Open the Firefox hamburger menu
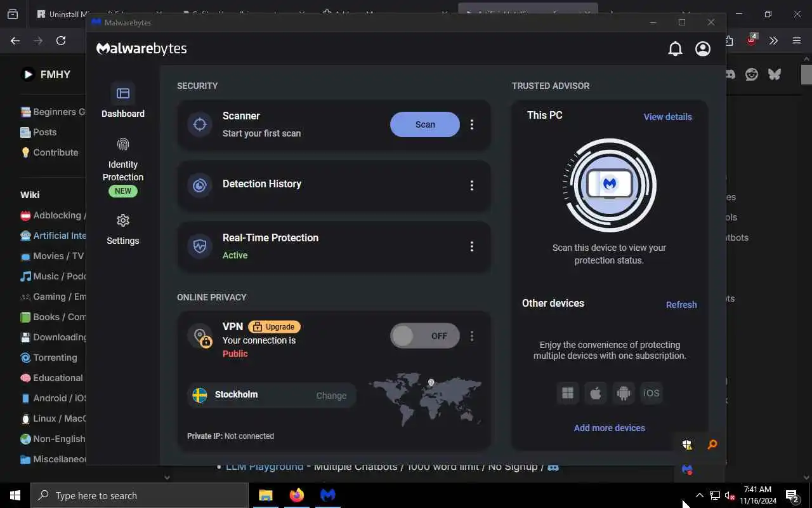812x508 pixels. tap(797, 41)
